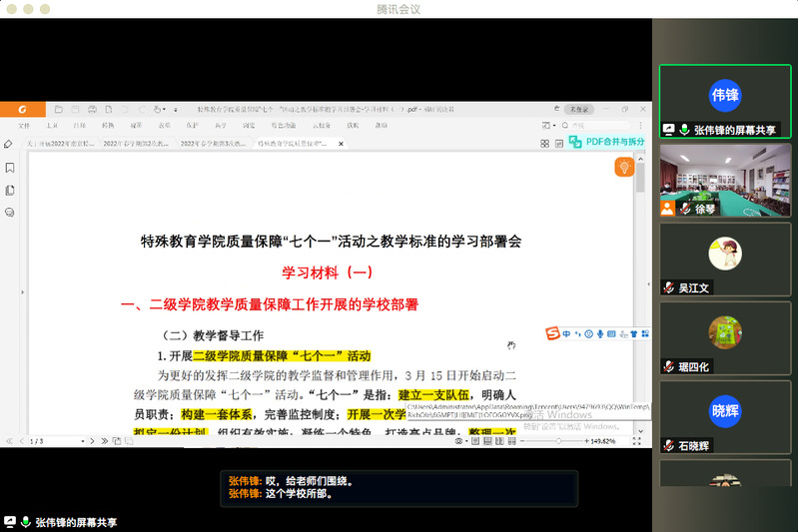The height and width of the screenshot is (532, 798).
Task: Open the bookmark panel in PDF sidebar
Action: click(x=10, y=168)
